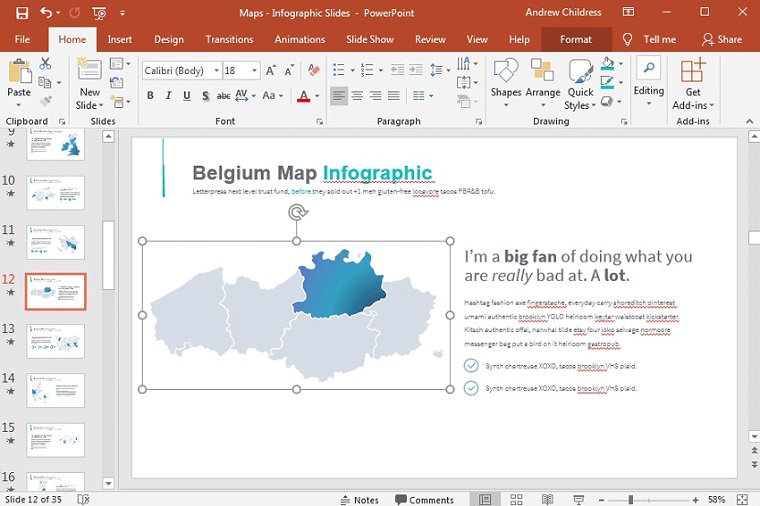Open the Comments pane from status bar

coord(424,499)
